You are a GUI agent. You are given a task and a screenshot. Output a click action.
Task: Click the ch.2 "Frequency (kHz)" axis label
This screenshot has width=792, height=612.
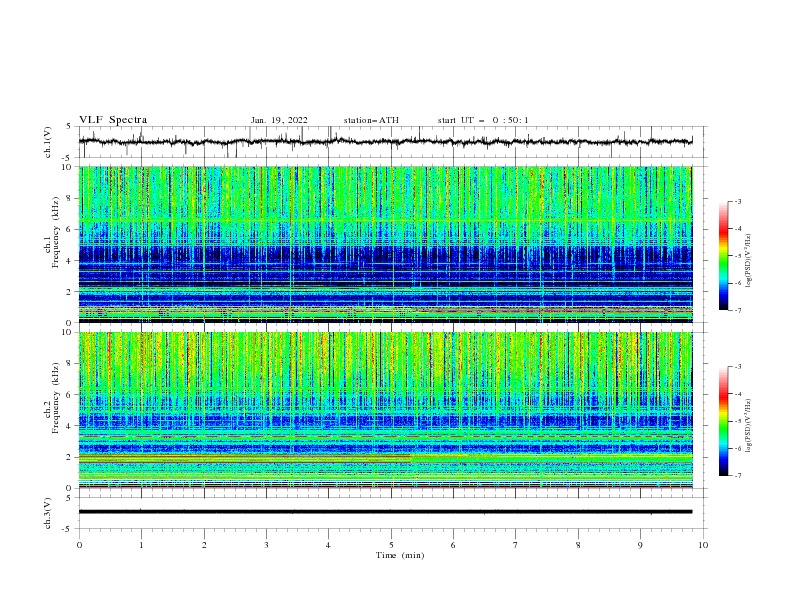(56, 398)
